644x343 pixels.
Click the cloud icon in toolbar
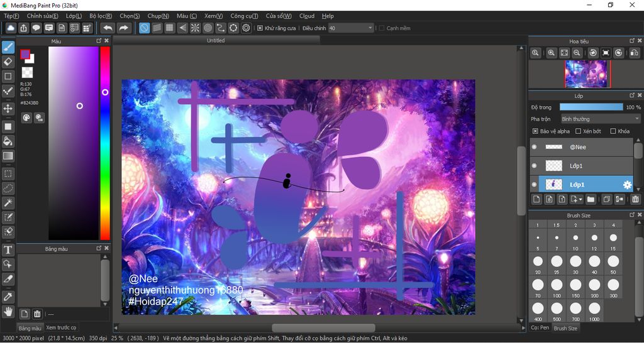coord(11,28)
